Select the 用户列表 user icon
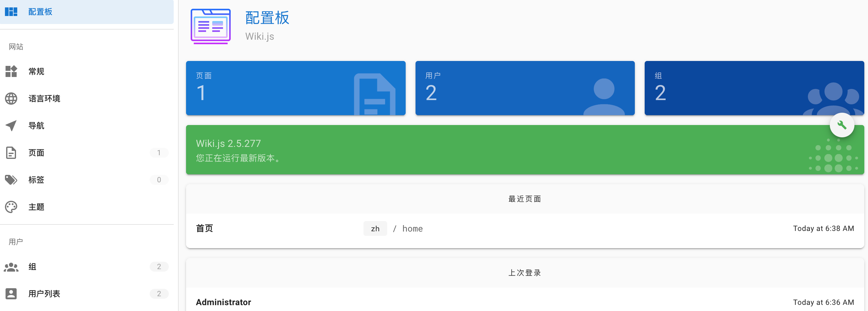Viewport: 868px width, 311px height. pyautogui.click(x=11, y=293)
